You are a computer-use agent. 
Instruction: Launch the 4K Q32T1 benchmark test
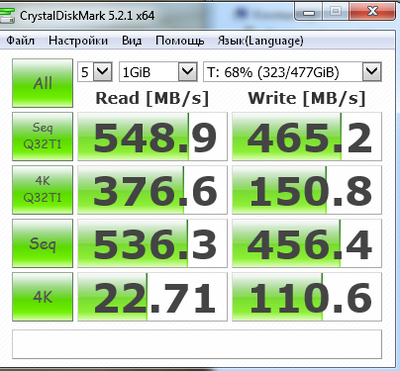(43, 190)
